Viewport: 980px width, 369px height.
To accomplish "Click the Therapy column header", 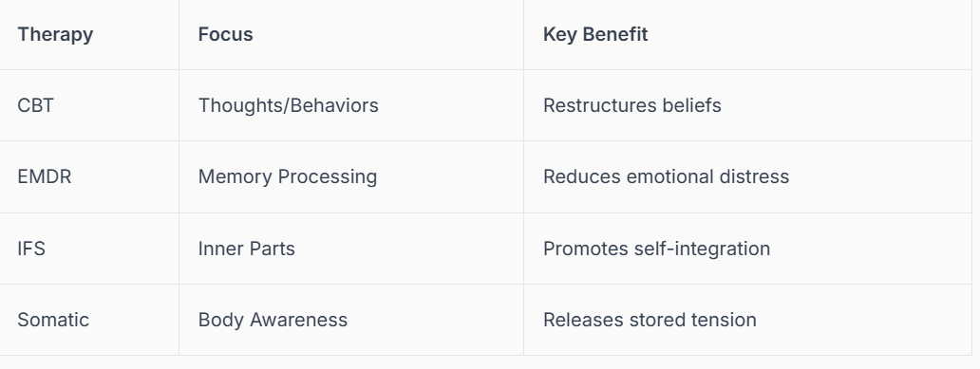I will click(89, 34).
